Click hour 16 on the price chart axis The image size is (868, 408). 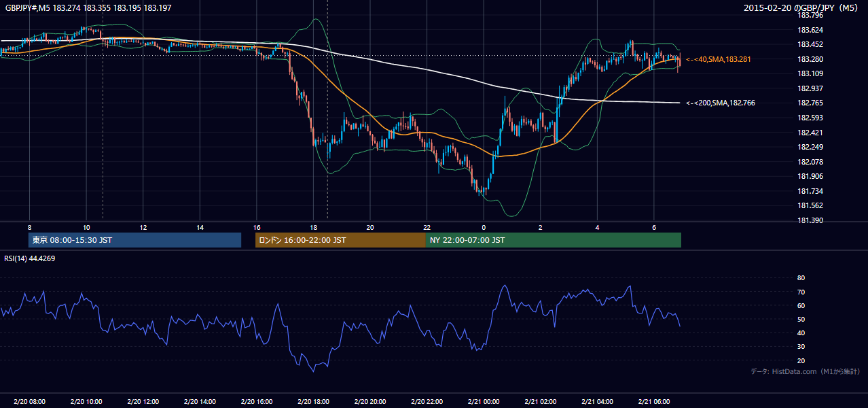[x=257, y=227]
